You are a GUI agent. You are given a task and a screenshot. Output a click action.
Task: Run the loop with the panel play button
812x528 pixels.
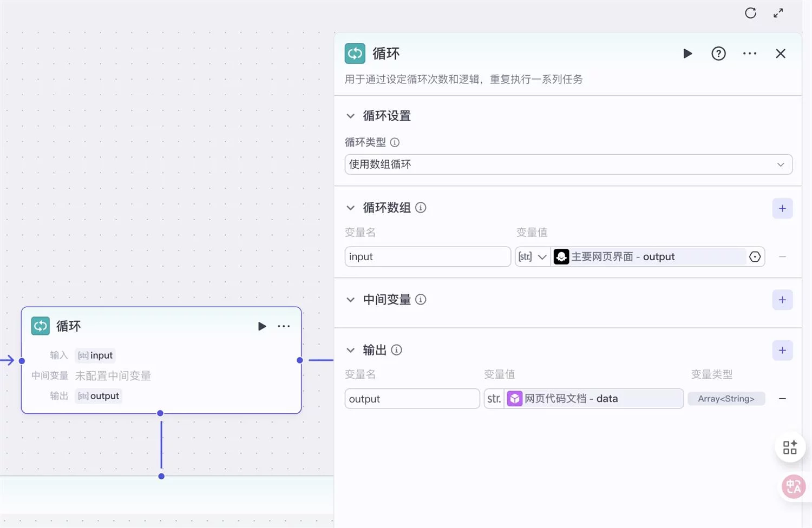[687, 54]
